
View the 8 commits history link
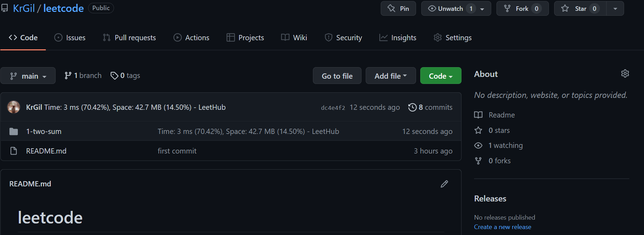point(430,107)
